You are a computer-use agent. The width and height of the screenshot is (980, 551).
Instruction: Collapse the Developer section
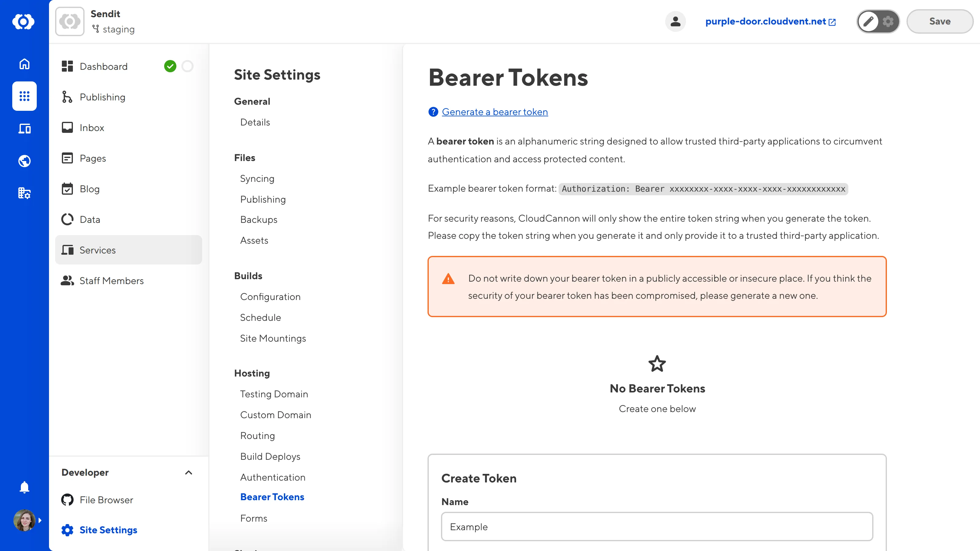(x=188, y=473)
